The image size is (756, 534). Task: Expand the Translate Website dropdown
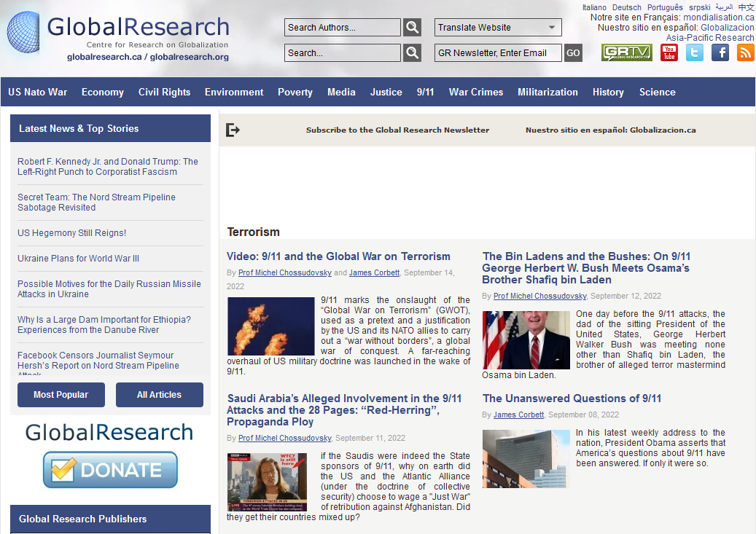[498, 28]
